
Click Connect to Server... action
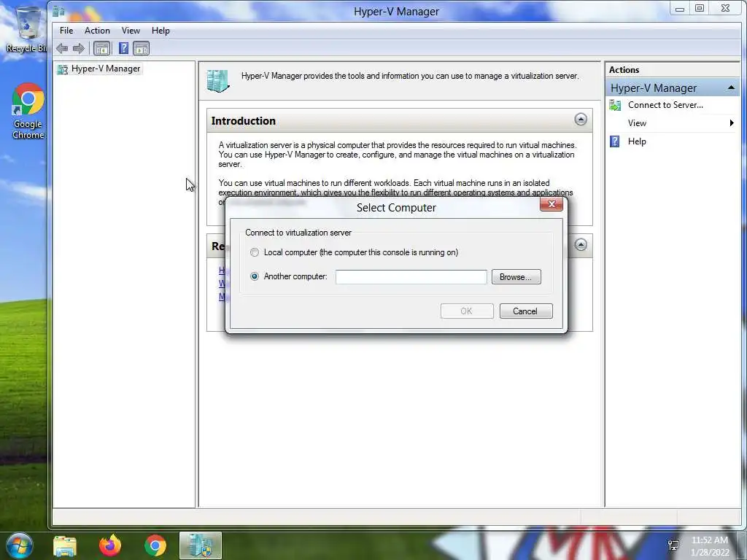pyautogui.click(x=665, y=105)
